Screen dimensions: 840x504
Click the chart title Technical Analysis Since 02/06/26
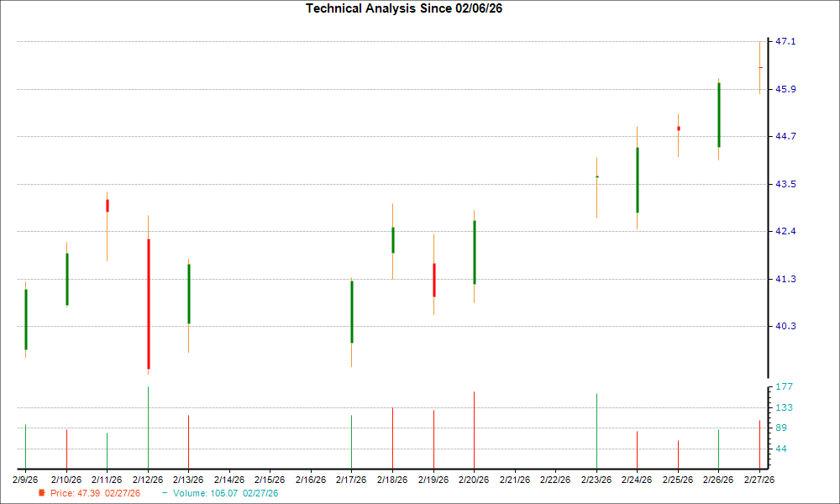coord(405,8)
